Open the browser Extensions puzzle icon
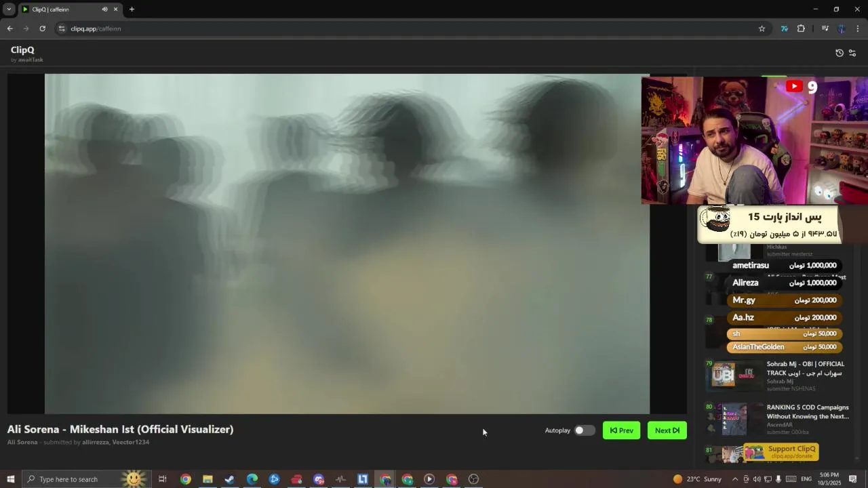Screen dimensions: 868x488 (801, 28)
